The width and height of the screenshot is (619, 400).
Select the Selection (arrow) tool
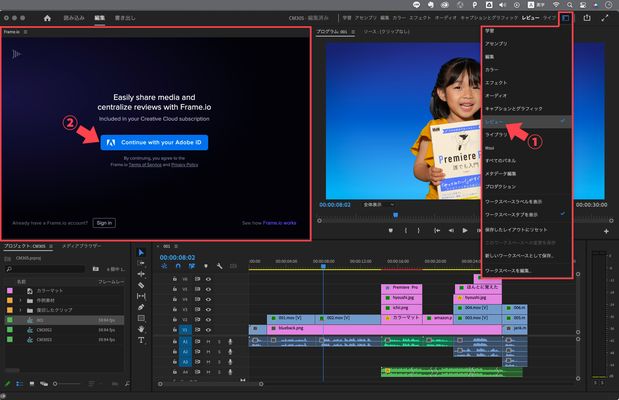click(x=141, y=252)
